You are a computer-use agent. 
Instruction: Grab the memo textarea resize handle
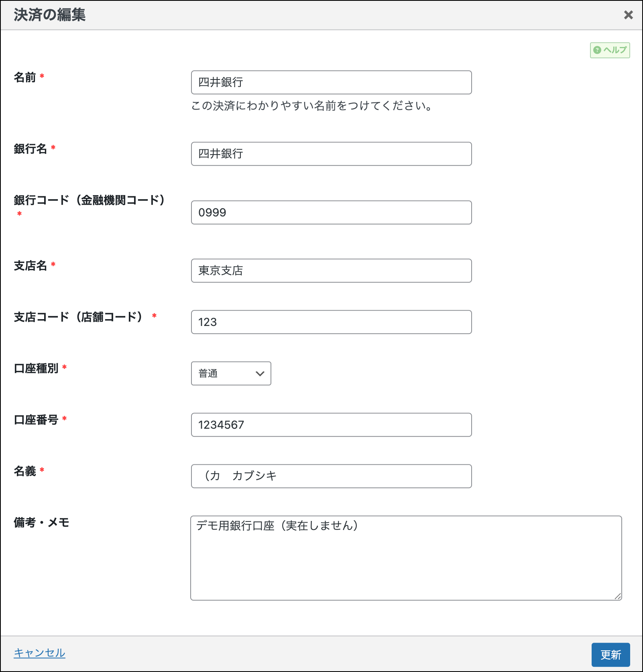[x=618, y=597]
